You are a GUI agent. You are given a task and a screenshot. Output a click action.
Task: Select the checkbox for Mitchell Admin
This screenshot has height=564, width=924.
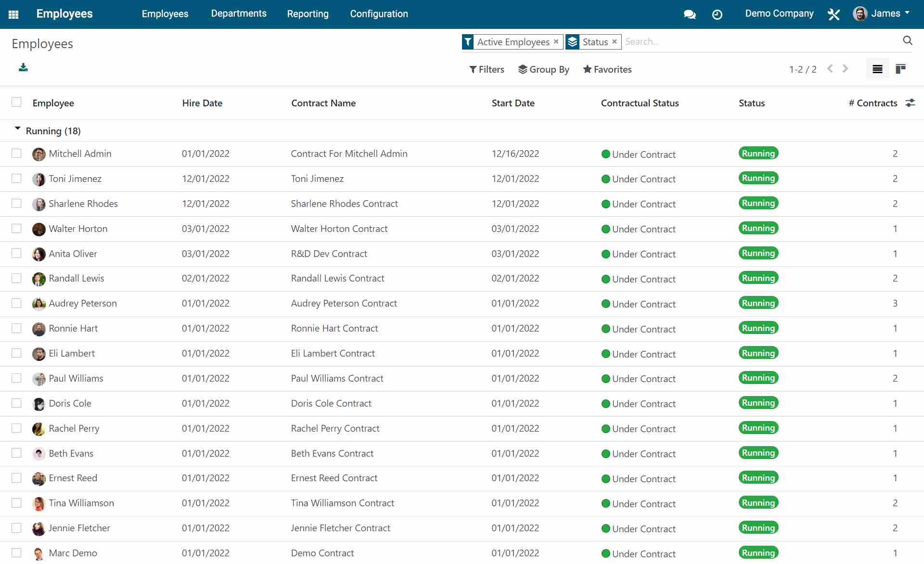pyautogui.click(x=17, y=153)
